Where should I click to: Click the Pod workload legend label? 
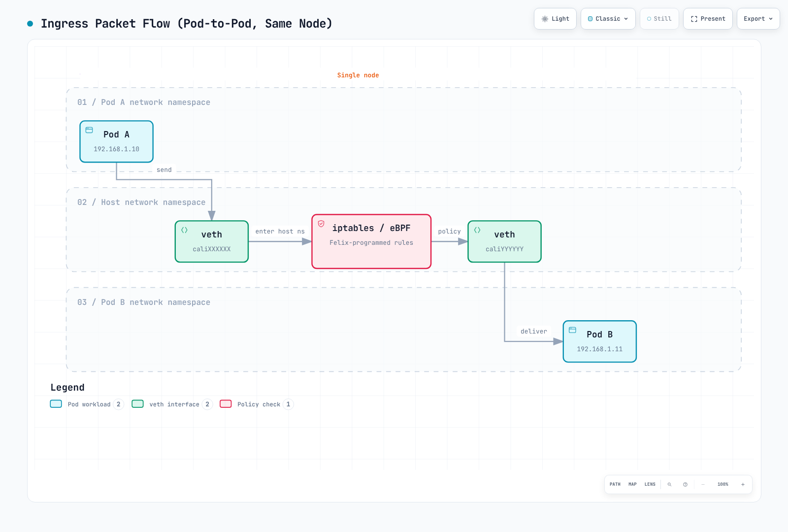(x=89, y=404)
